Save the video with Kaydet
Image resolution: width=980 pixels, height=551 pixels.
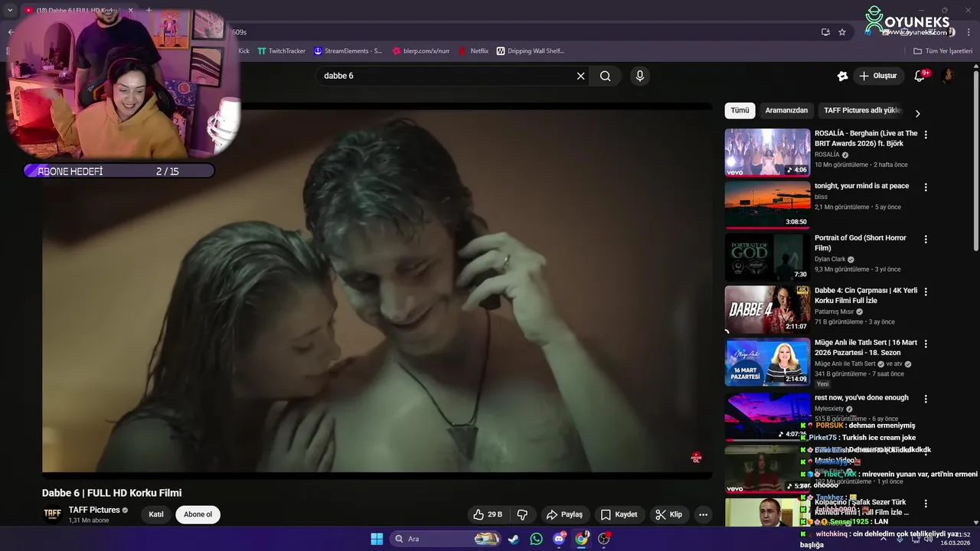(x=619, y=514)
